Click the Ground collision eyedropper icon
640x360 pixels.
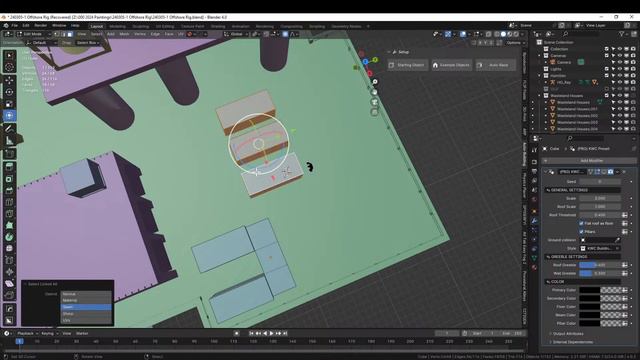[x=617, y=240]
